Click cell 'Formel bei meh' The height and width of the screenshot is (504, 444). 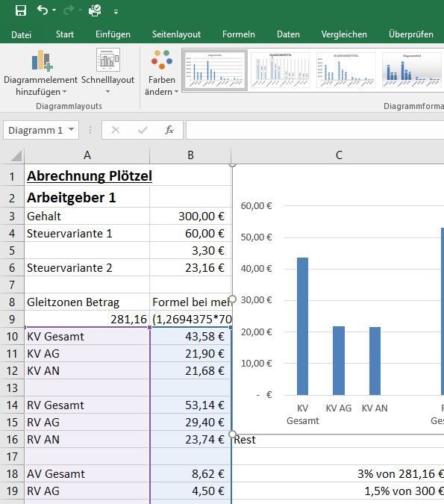[192, 302]
